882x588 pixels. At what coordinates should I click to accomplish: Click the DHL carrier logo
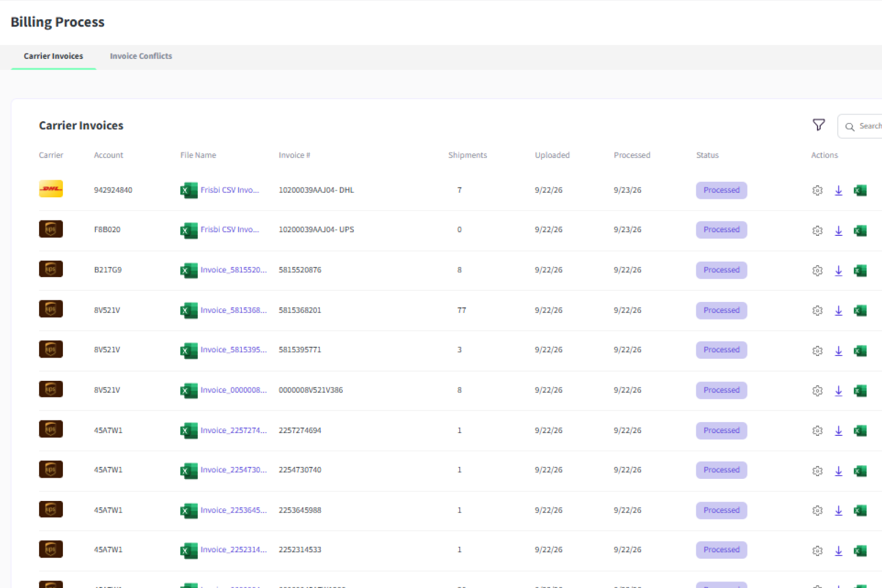(51, 188)
